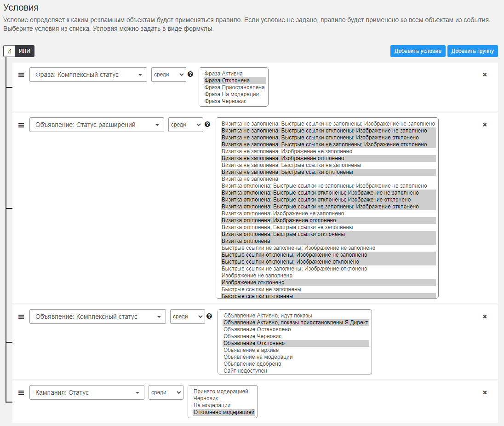Image resolution: width=504 pixels, height=426 pixels.
Task: Click help icon in Объявление: Комплексный статус row
Action: [x=209, y=316]
